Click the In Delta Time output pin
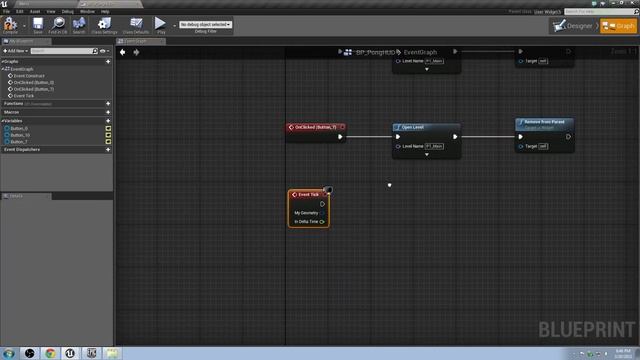This screenshot has width=640, height=360. [322, 222]
